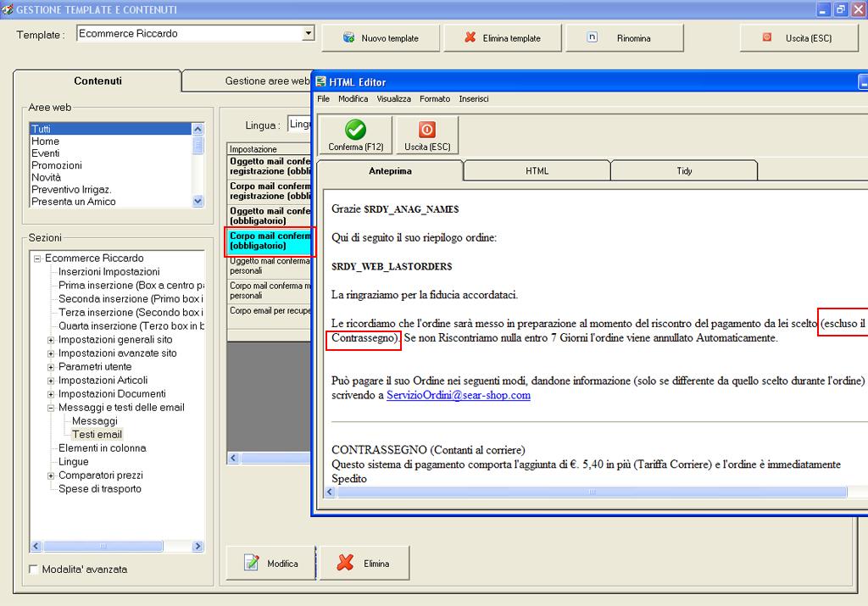
Task: Select Home in Aree web list
Action: (x=110, y=142)
